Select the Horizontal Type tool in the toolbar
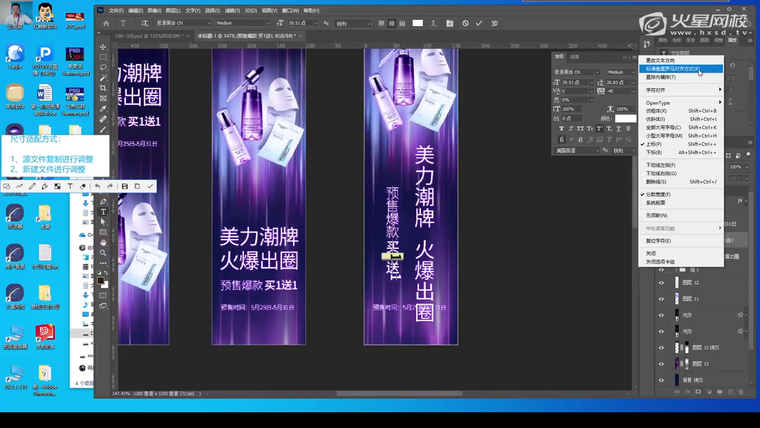 pyautogui.click(x=104, y=211)
